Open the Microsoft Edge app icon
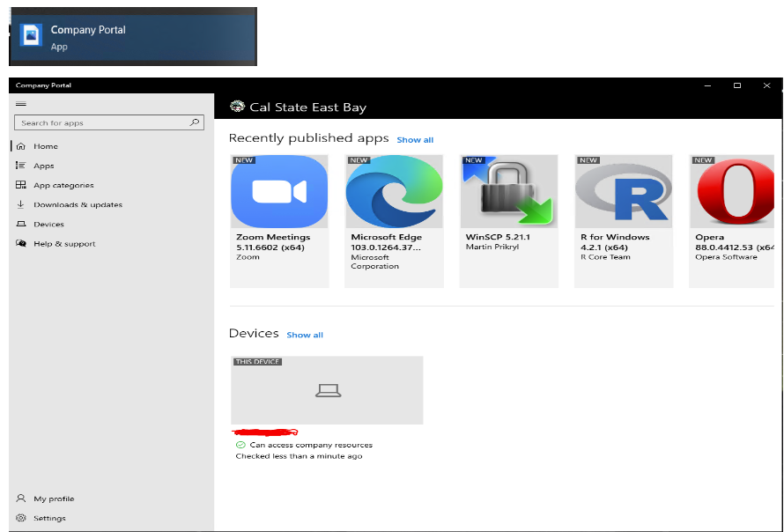This screenshot has height=532, width=784. click(x=394, y=191)
